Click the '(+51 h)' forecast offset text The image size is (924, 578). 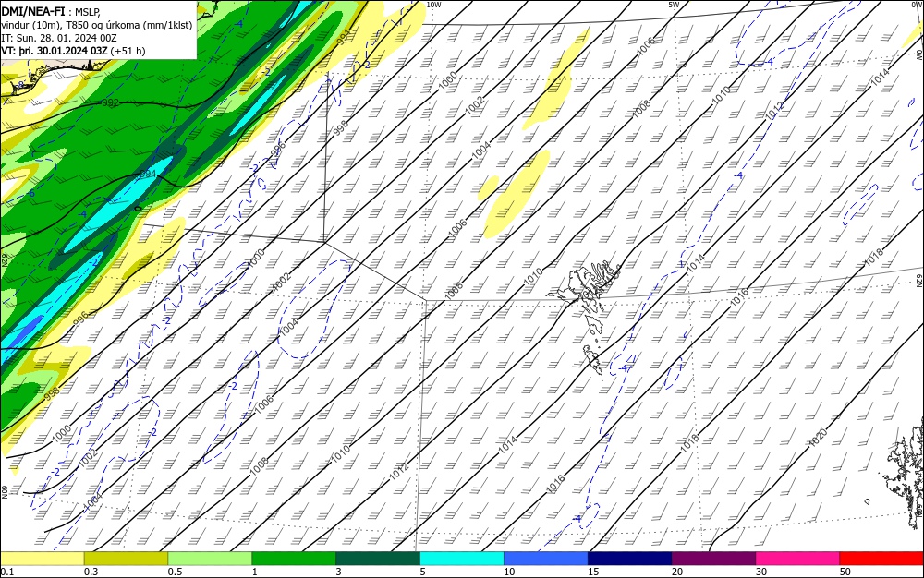[128, 51]
